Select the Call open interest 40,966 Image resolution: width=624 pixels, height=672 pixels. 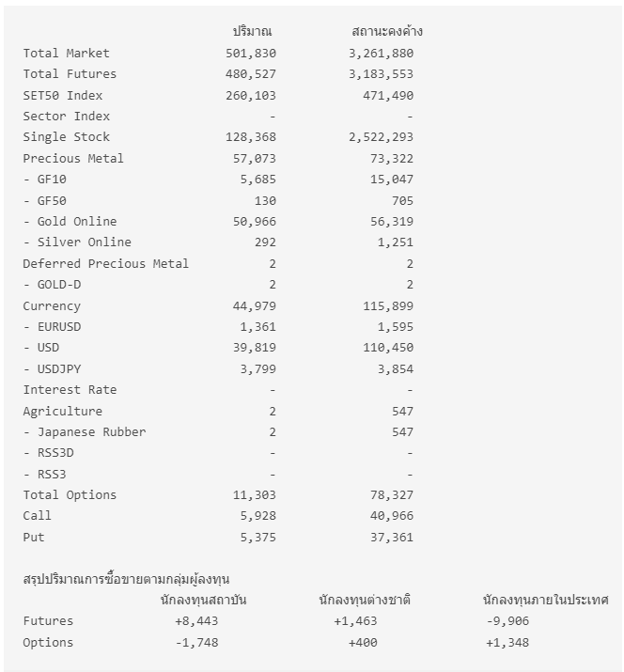[x=387, y=516]
